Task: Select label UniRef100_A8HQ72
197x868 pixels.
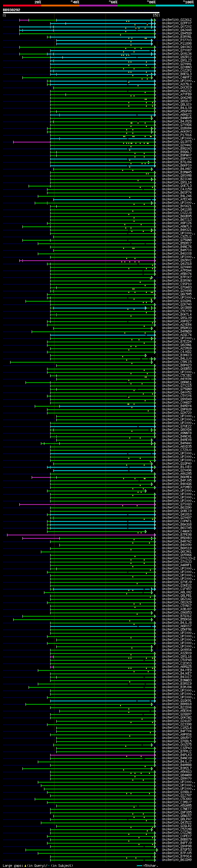Action: 177,115
